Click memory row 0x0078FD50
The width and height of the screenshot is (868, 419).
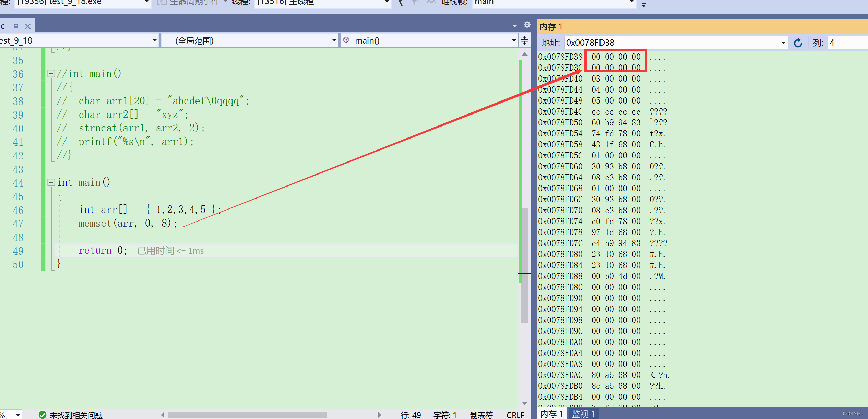[x=603, y=122]
